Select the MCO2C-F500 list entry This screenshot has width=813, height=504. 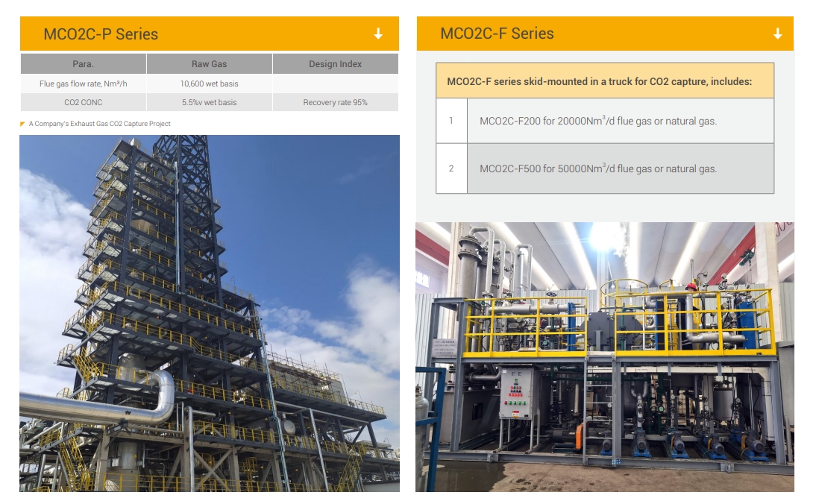pyautogui.click(x=597, y=168)
